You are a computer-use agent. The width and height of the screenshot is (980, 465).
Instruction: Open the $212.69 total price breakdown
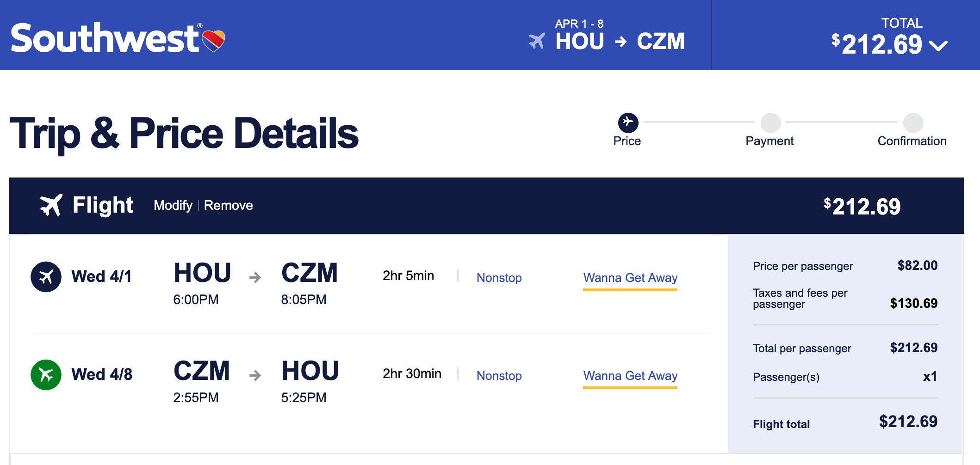click(881, 44)
